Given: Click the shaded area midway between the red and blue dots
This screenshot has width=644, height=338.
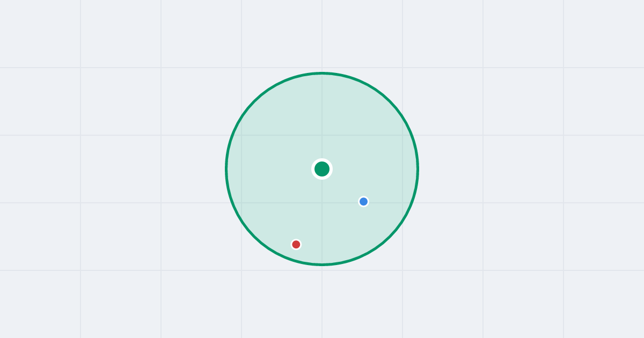Looking at the screenshot, I should point(330,223).
